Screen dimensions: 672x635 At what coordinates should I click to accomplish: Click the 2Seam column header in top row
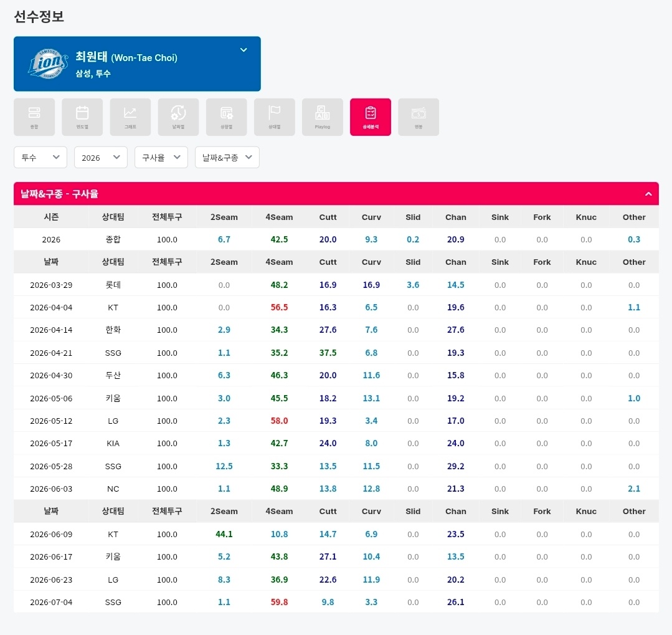coord(224,217)
